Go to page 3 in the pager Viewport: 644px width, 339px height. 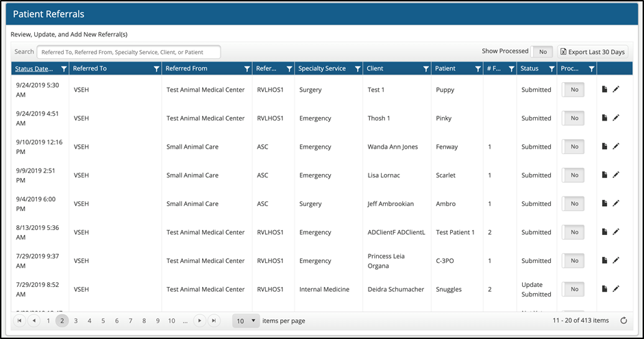75,321
